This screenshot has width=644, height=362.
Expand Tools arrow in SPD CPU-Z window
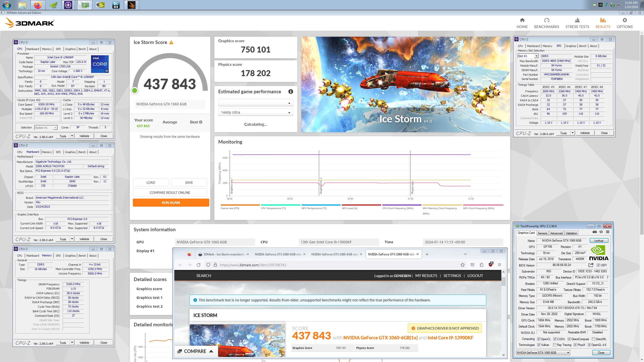[573, 133]
